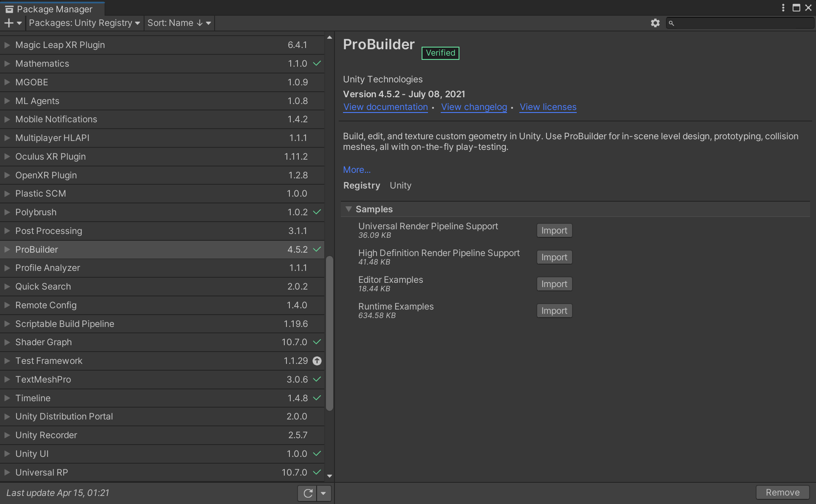Viewport: 816px width, 504px height.
Task: Open the refresh options dropdown arrow
Action: pyautogui.click(x=323, y=493)
